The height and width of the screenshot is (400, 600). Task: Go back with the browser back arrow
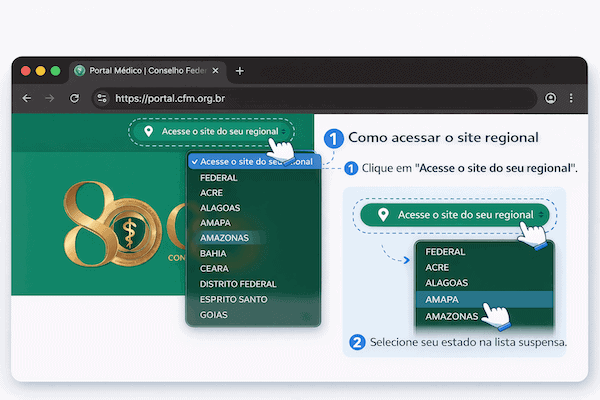(27, 98)
